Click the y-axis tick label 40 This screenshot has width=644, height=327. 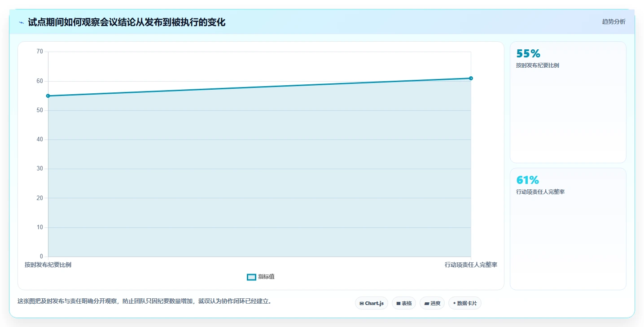(39, 140)
